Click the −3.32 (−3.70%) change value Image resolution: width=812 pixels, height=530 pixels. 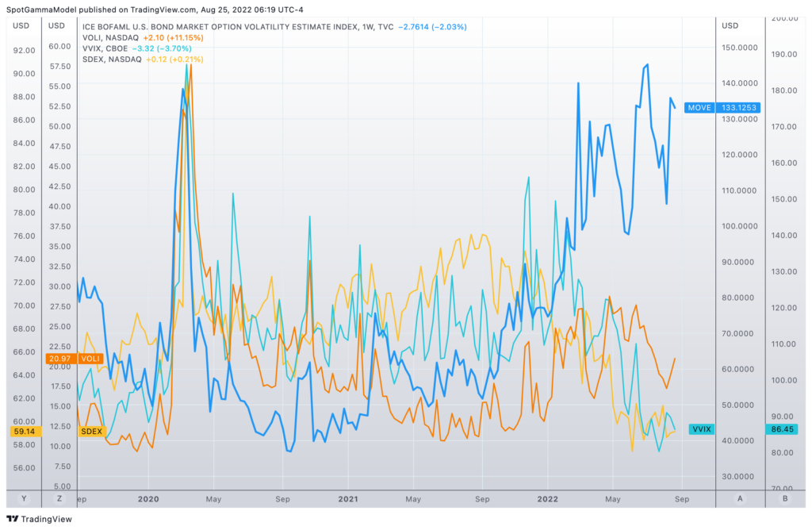pos(162,48)
